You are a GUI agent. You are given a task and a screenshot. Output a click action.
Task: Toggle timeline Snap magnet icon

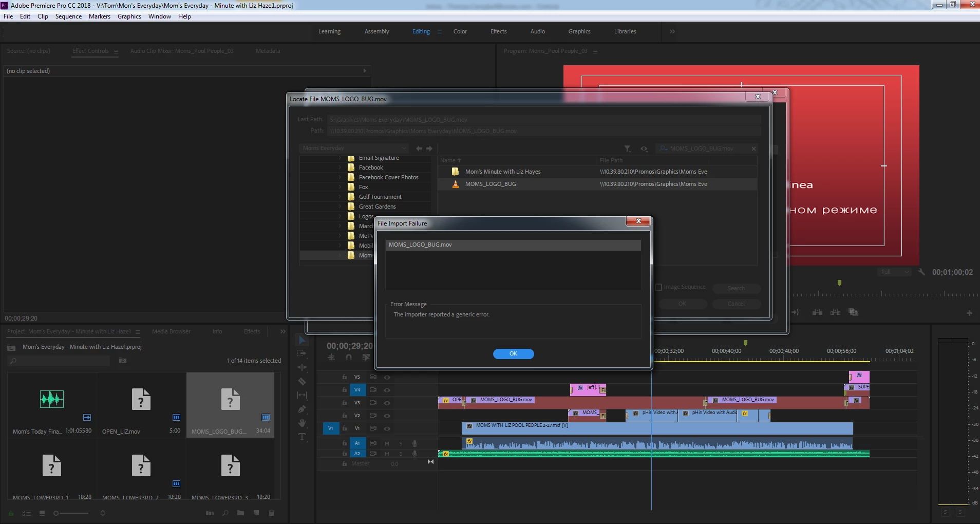click(349, 357)
